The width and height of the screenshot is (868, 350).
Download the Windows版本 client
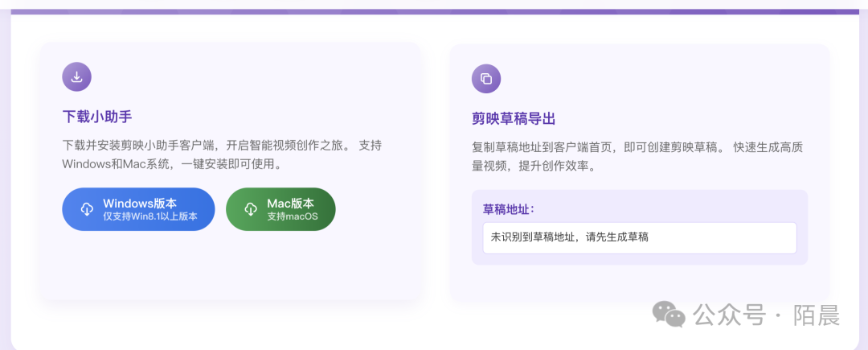pyautogui.click(x=138, y=209)
